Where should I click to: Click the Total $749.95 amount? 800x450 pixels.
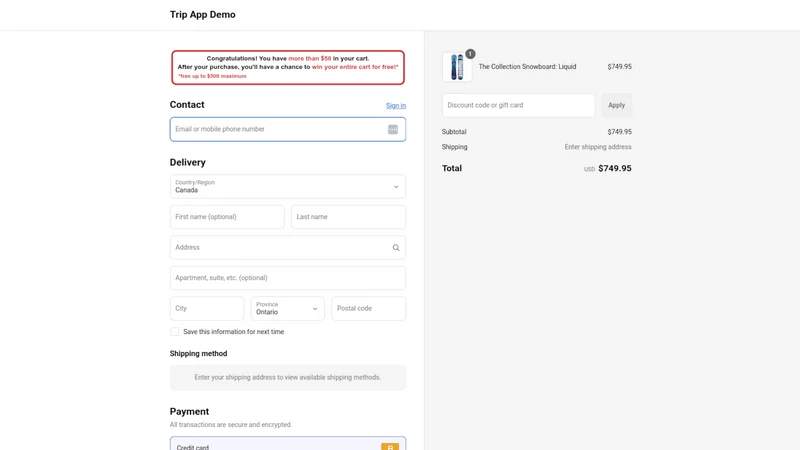point(614,168)
